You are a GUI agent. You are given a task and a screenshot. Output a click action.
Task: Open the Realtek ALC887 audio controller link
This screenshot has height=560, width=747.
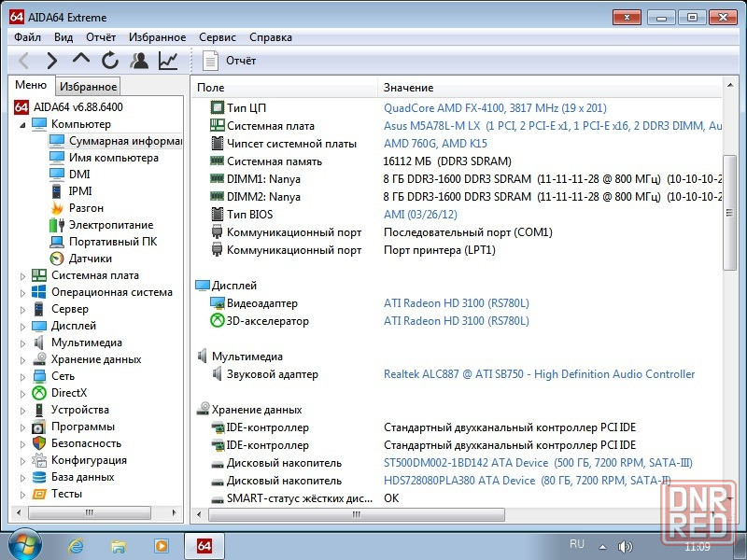tap(540, 374)
